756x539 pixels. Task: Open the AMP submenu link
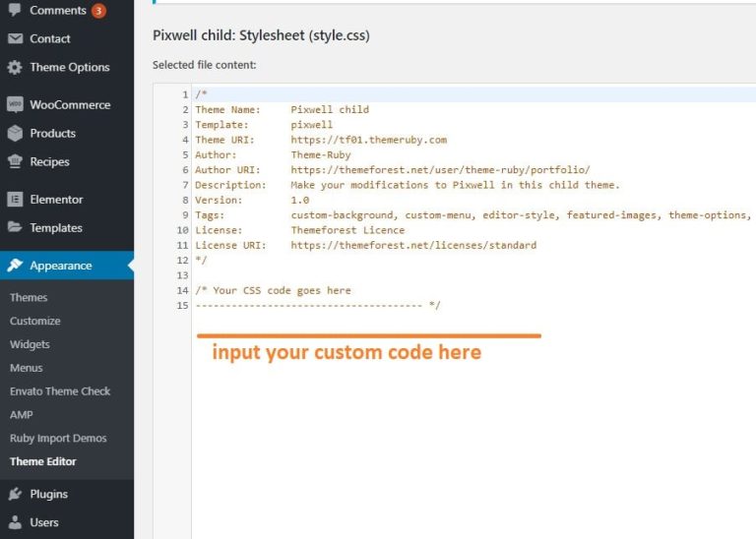pyautogui.click(x=22, y=414)
